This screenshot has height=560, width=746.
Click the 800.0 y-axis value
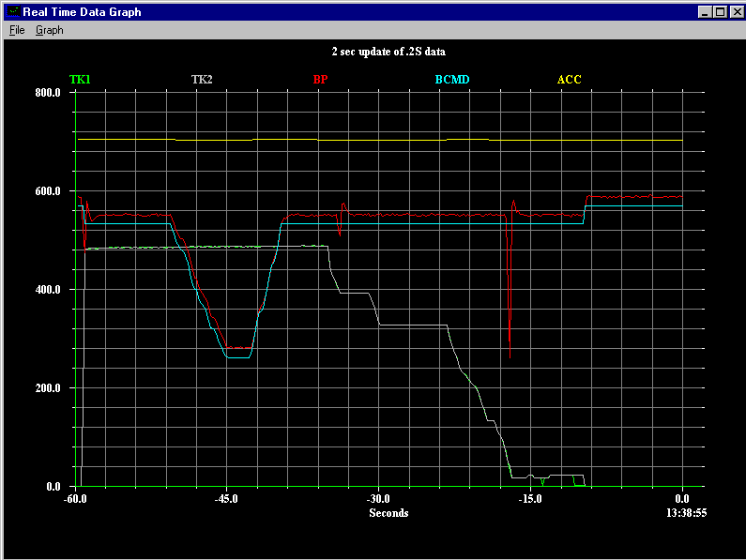pos(48,93)
